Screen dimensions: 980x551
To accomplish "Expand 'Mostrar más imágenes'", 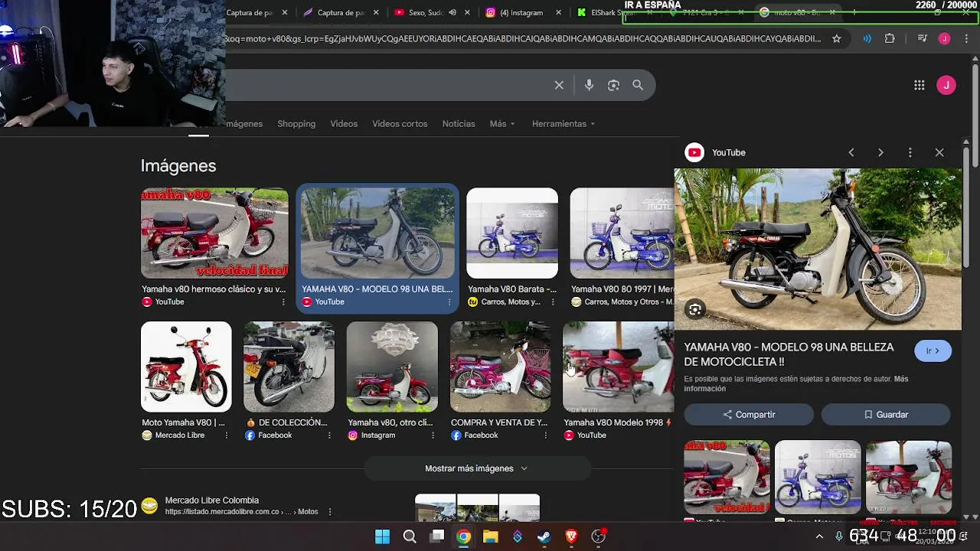I will click(x=477, y=468).
